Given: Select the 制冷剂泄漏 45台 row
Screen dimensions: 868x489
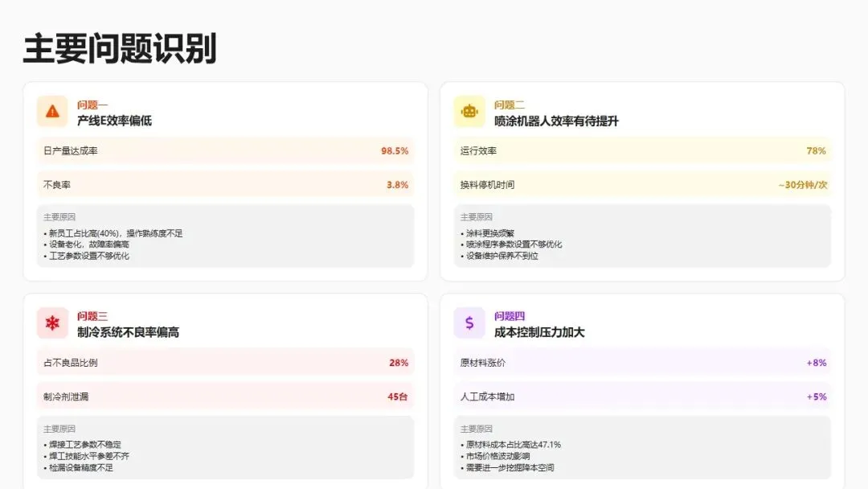Looking at the screenshot, I should click(225, 397).
